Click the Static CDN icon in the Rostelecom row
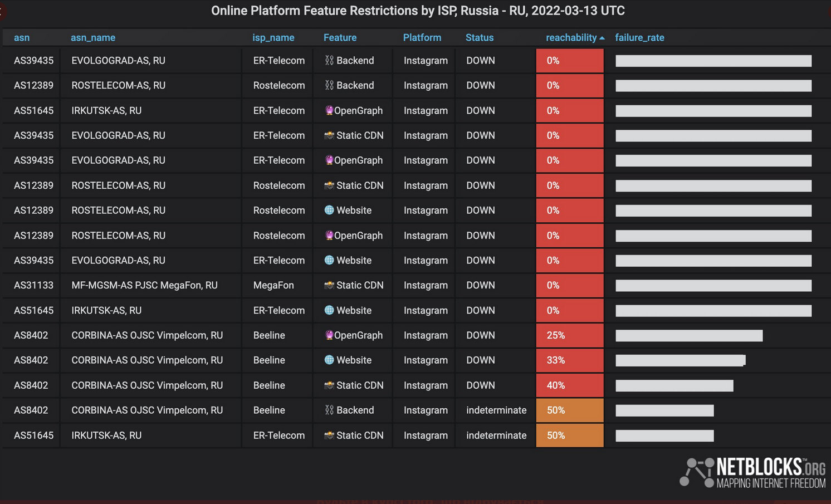Image resolution: width=831 pixels, height=504 pixels. coord(329,185)
